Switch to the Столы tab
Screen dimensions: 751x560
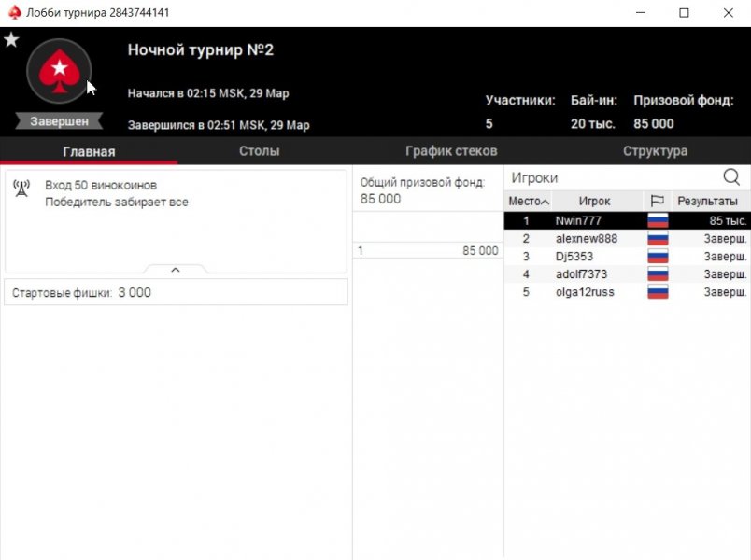coord(259,151)
